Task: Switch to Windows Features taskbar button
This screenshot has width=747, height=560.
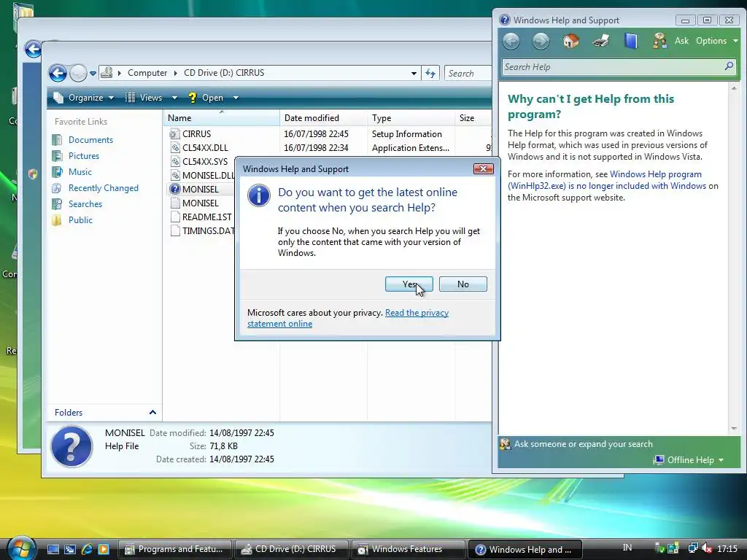Action: pyautogui.click(x=409, y=550)
